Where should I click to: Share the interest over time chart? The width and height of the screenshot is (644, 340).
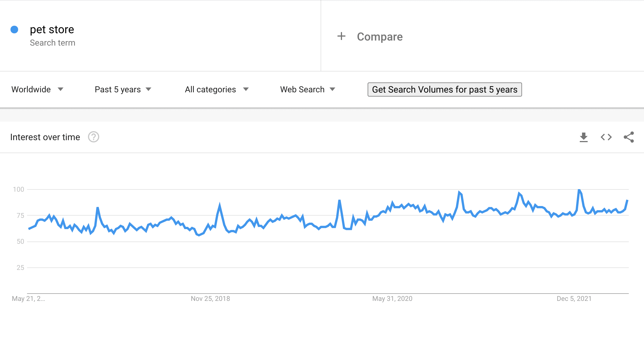[629, 137]
